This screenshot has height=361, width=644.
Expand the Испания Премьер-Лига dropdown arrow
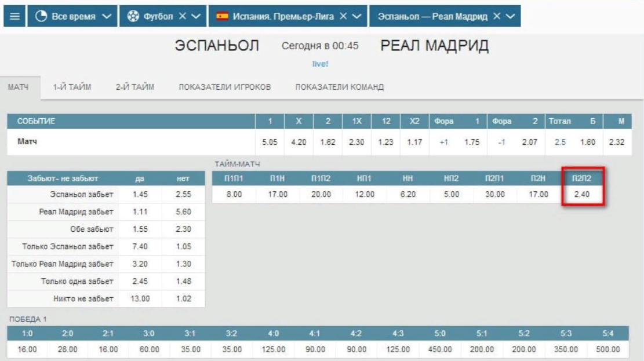[357, 16]
